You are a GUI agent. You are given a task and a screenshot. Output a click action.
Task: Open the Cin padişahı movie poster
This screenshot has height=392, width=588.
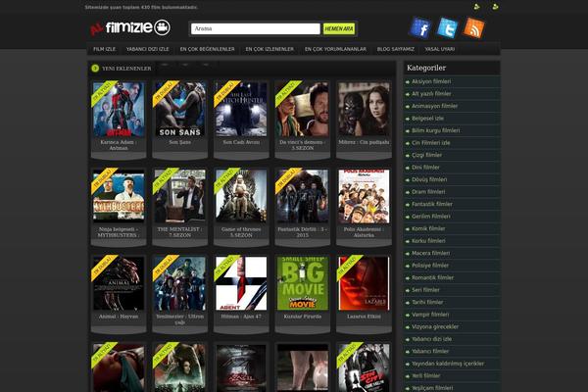point(364,109)
